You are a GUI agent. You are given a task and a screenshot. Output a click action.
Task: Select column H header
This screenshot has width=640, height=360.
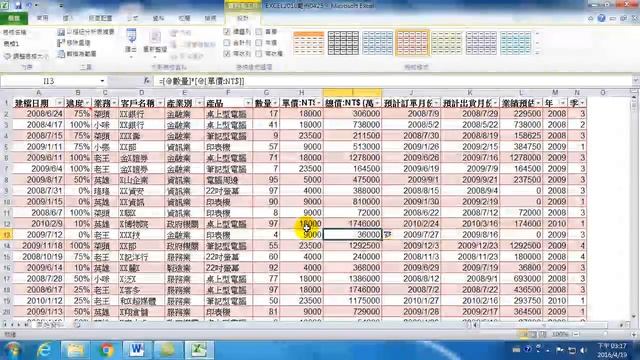click(x=302, y=93)
